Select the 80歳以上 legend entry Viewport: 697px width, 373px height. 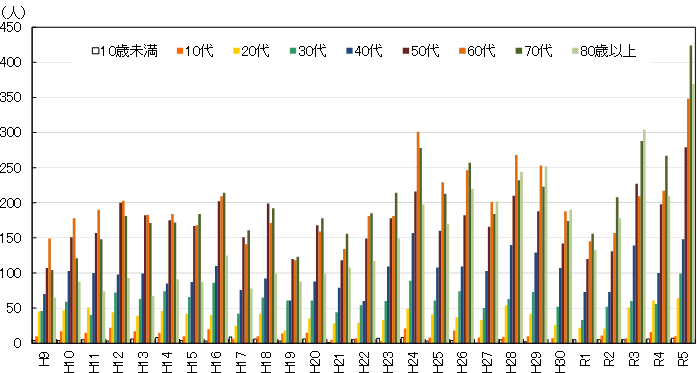(x=605, y=51)
